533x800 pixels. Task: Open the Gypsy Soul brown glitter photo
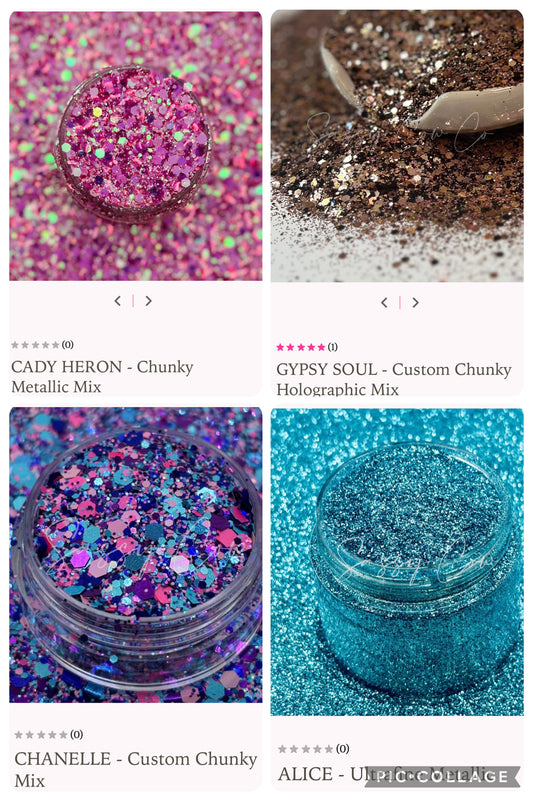tap(397, 145)
